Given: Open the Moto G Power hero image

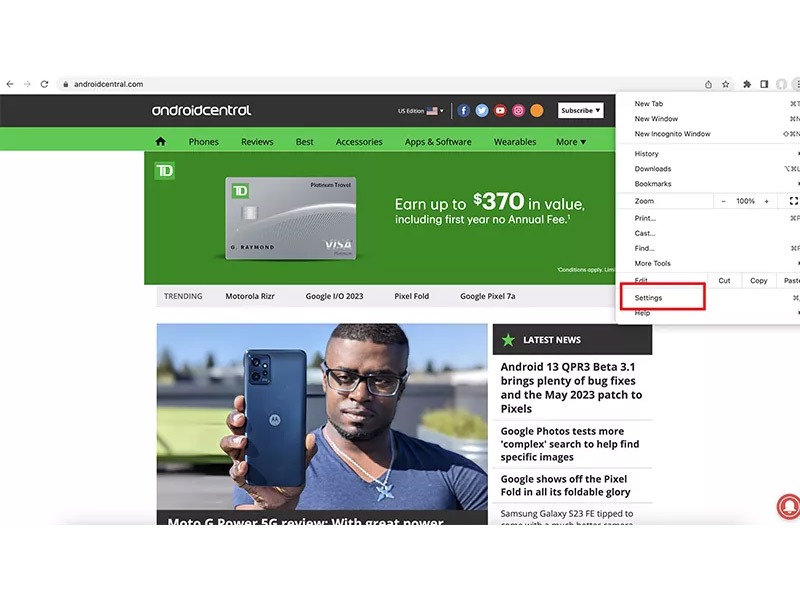Looking at the screenshot, I should click(322, 416).
